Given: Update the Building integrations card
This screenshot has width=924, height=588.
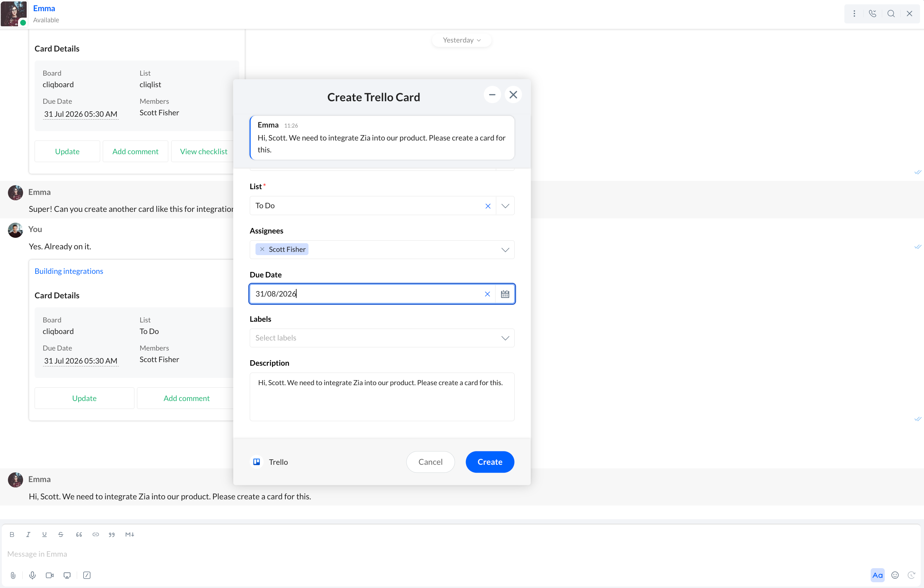Looking at the screenshot, I should 84,398.
